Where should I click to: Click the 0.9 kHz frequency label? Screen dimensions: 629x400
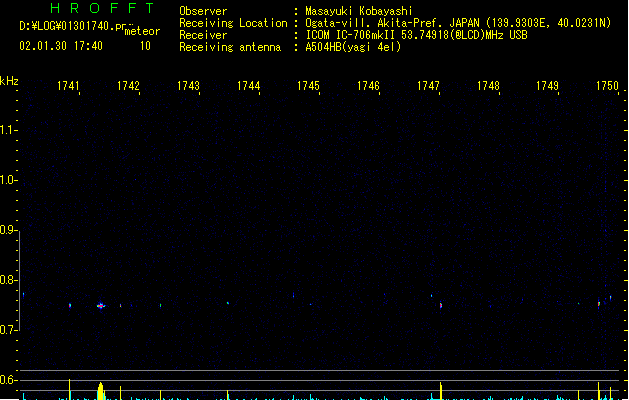[x=7, y=230]
